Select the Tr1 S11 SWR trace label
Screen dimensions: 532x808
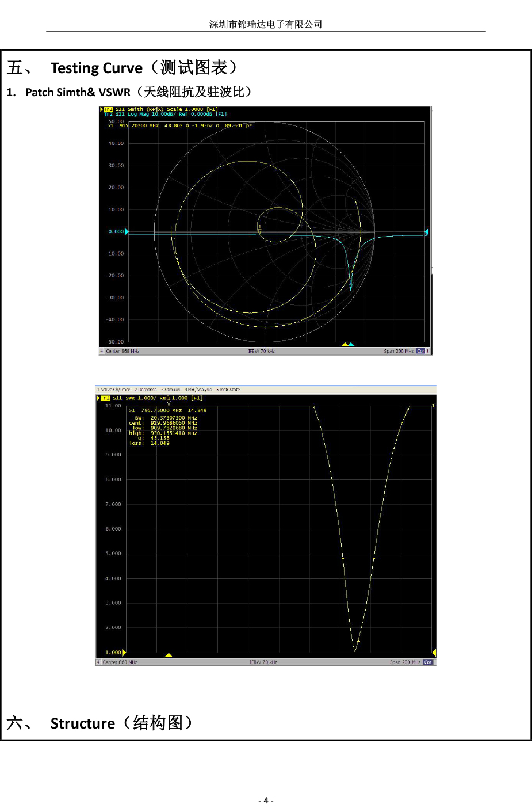point(152,398)
